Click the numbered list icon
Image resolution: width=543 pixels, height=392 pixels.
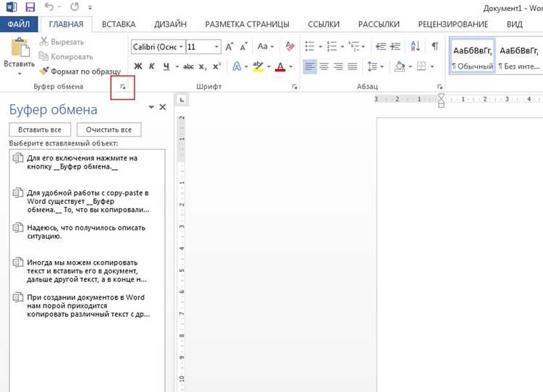tap(332, 46)
